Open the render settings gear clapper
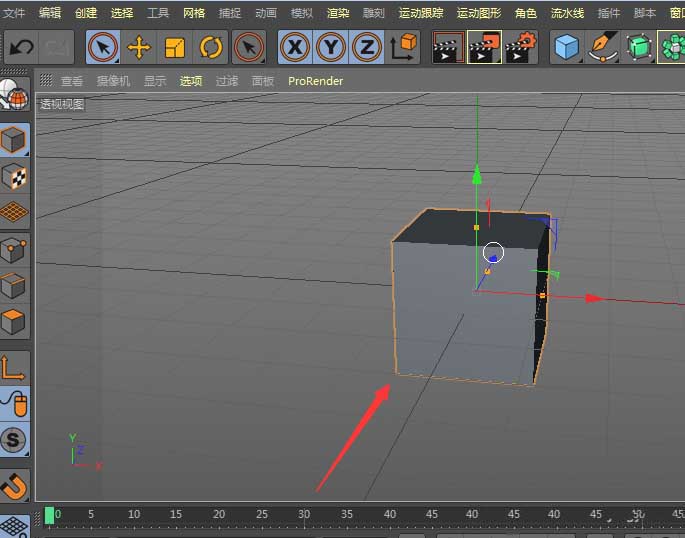The height and width of the screenshot is (538, 685). tap(520, 47)
